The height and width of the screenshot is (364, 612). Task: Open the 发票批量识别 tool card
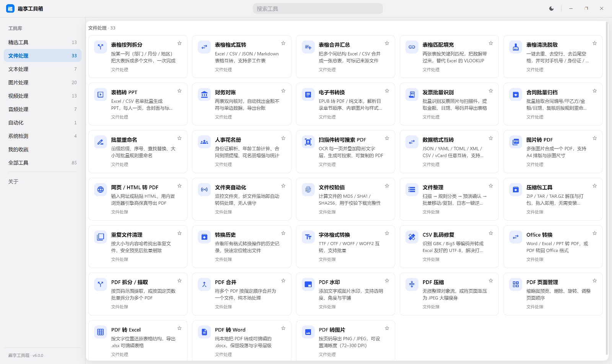coord(449,104)
